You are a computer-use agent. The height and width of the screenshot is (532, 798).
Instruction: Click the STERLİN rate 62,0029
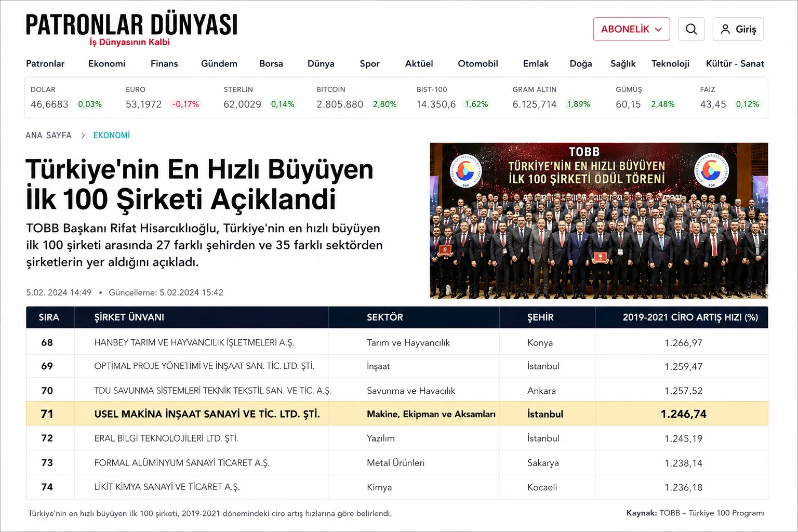pos(242,104)
